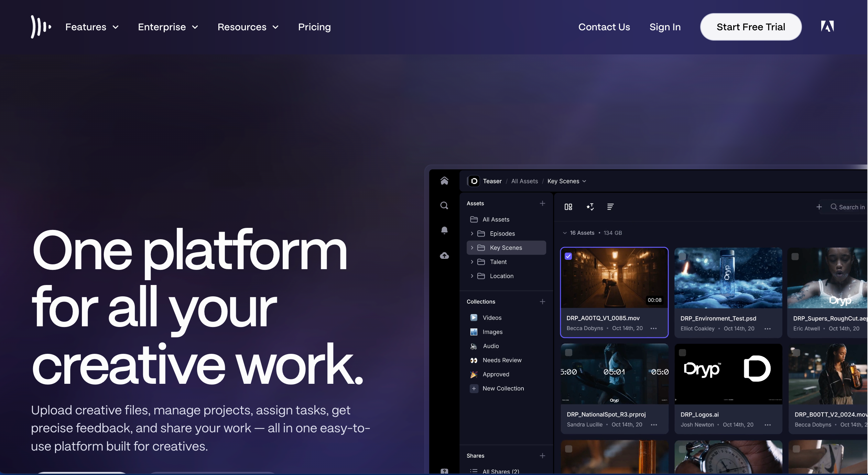Click the sort lines toolbar icon
The width and height of the screenshot is (868, 475).
click(610, 207)
